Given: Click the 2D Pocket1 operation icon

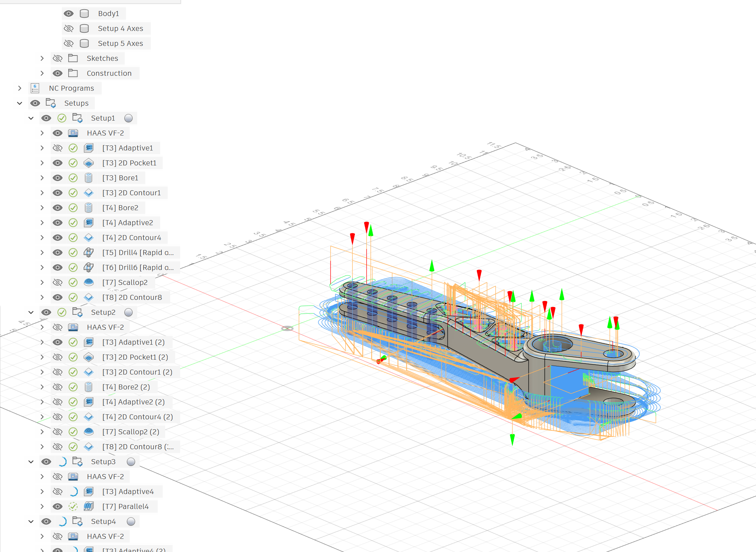Looking at the screenshot, I should (x=89, y=163).
